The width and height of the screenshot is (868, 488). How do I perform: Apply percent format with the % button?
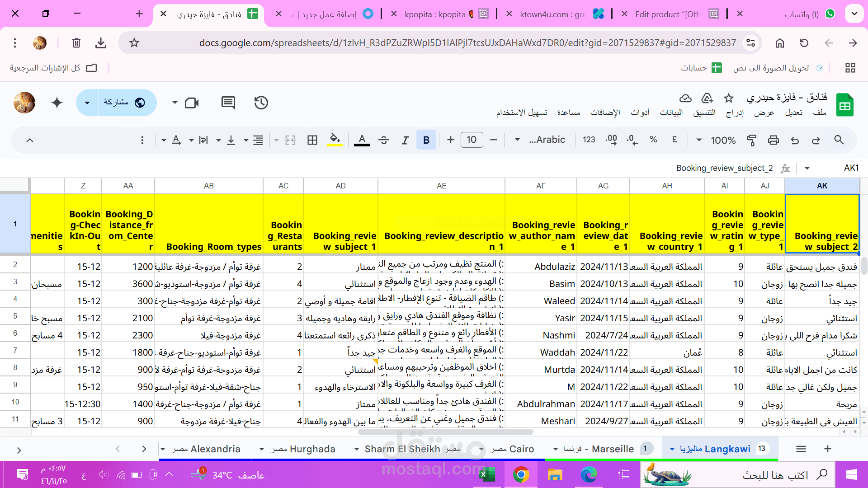coord(653,140)
